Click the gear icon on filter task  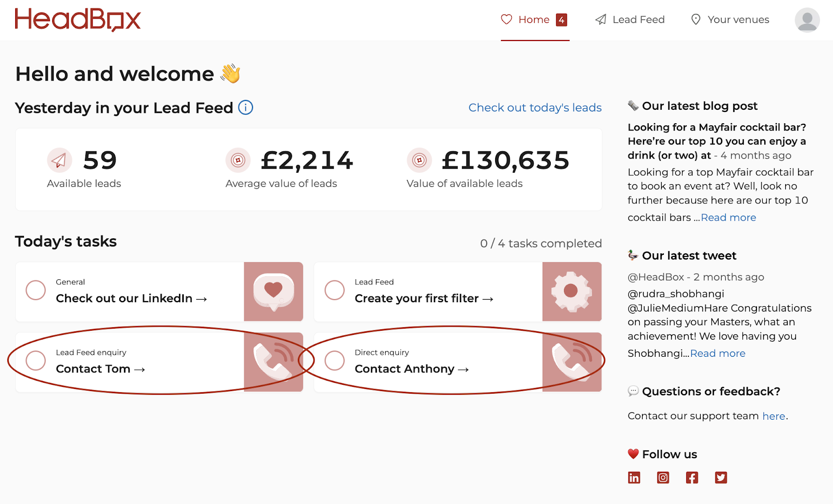572,291
